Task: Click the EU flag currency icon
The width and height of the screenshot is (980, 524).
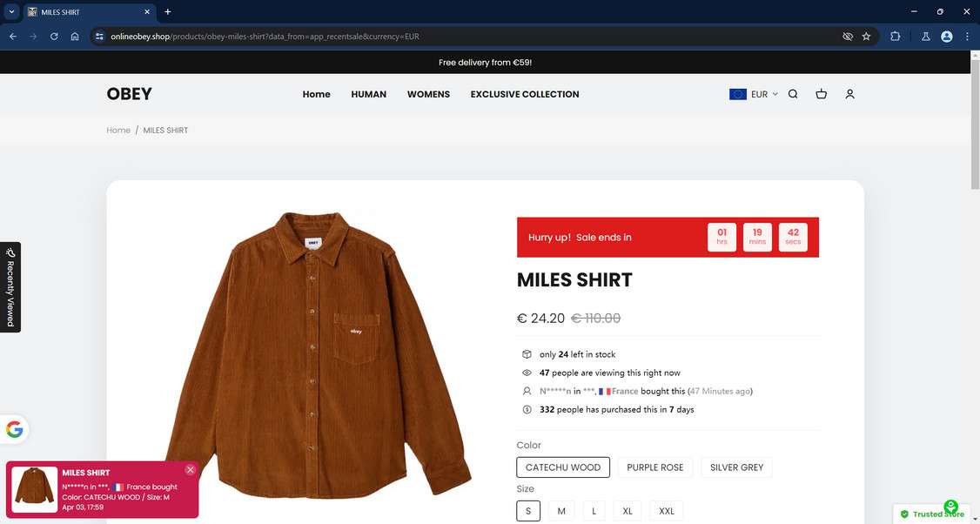Action: point(738,94)
